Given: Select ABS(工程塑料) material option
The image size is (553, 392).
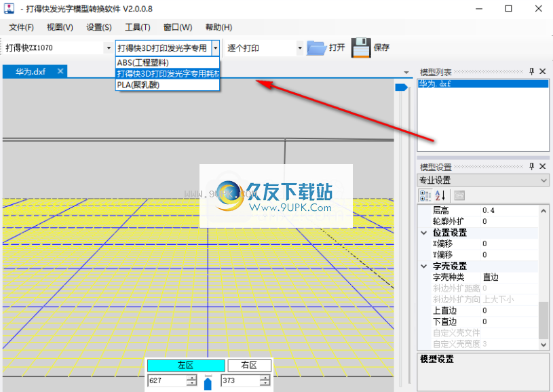Looking at the screenshot, I should 168,62.
